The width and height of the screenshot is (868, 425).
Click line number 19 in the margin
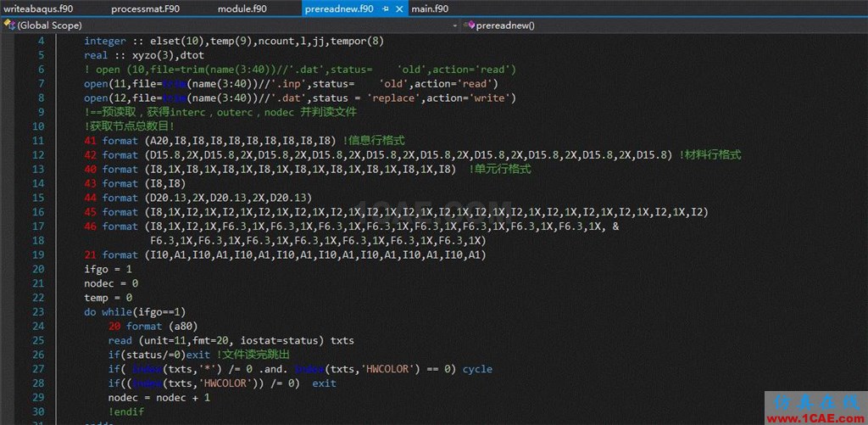coord(39,254)
